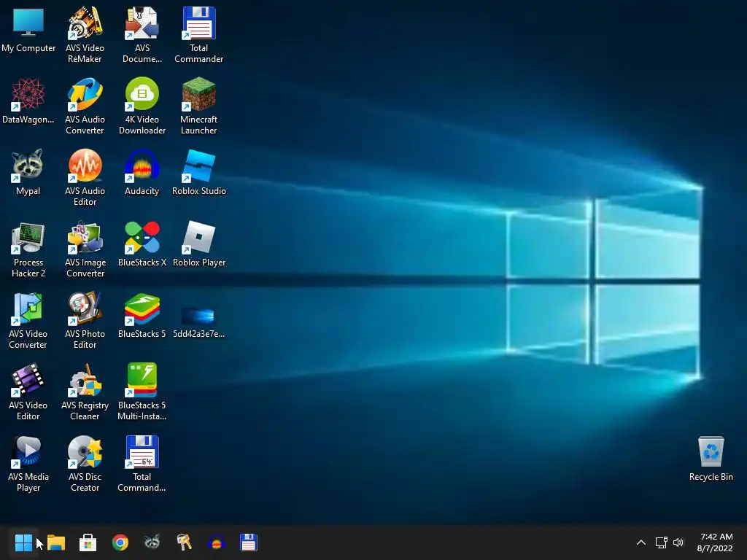
Task: Open AVS Image Converter shortcut
Action: coord(85,249)
